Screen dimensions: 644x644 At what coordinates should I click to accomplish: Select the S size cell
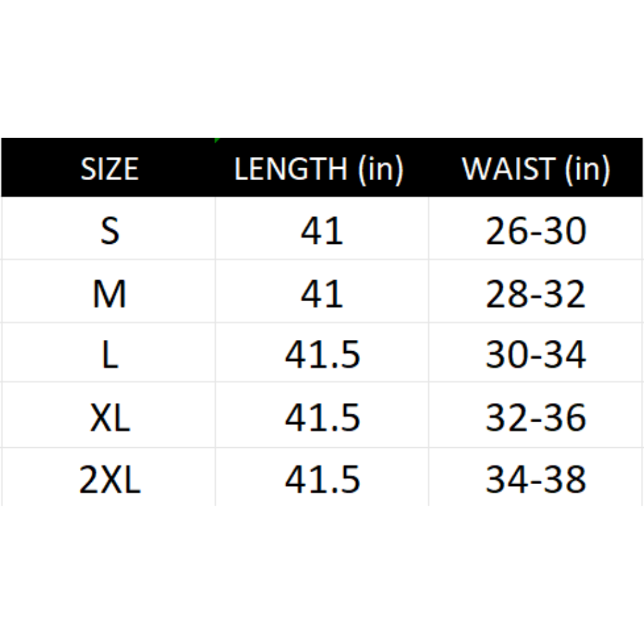point(109,231)
